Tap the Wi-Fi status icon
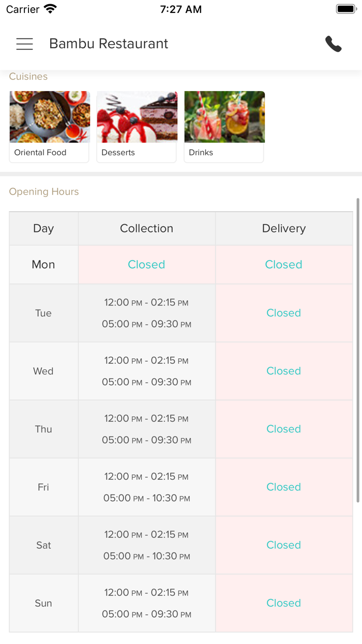Image resolution: width=362 pixels, height=644 pixels. pyautogui.click(x=50, y=9)
